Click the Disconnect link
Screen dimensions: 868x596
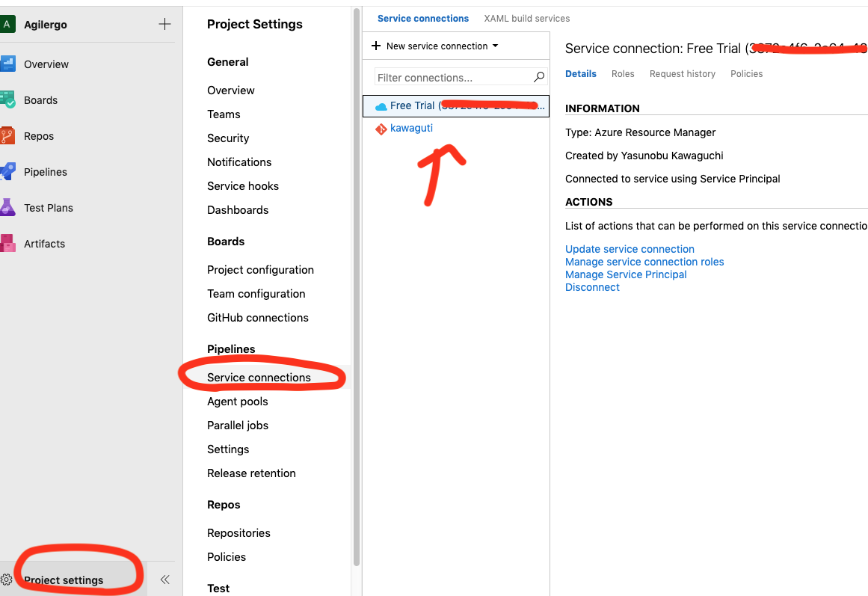[x=592, y=287]
